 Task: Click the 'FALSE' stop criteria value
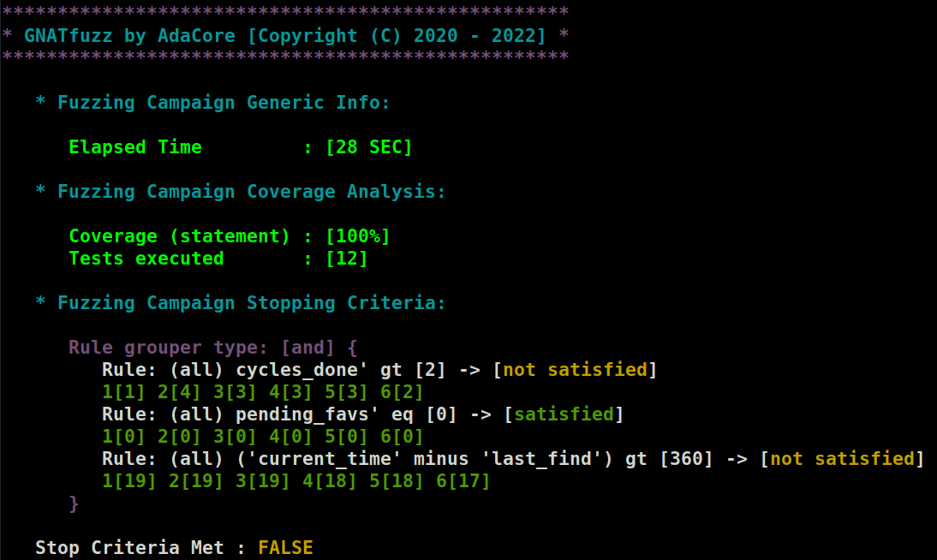click(286, 547)
